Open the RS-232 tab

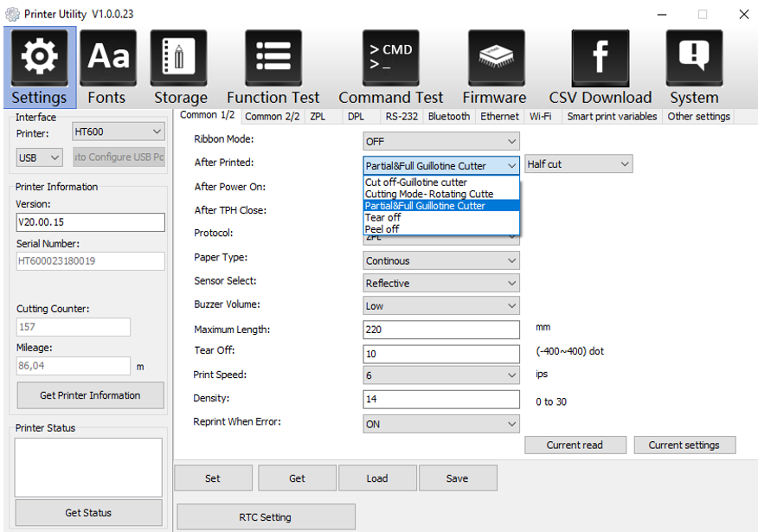(x=401, y=117)
